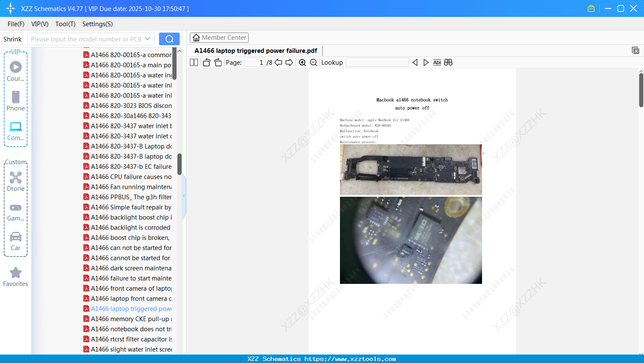Click the Lookup text field
This screenshot has width=644, height=363.
coord(378,63)
